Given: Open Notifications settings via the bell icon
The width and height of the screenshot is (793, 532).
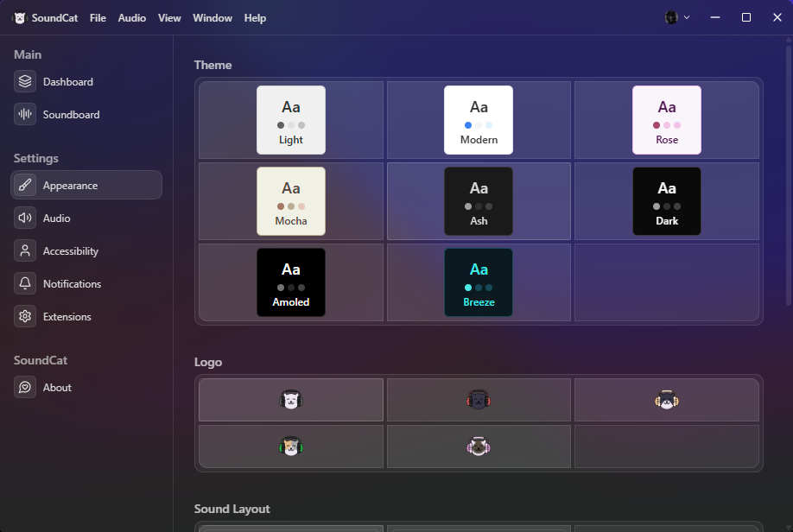Looking at the screenshot, I should tap(25, 283).
